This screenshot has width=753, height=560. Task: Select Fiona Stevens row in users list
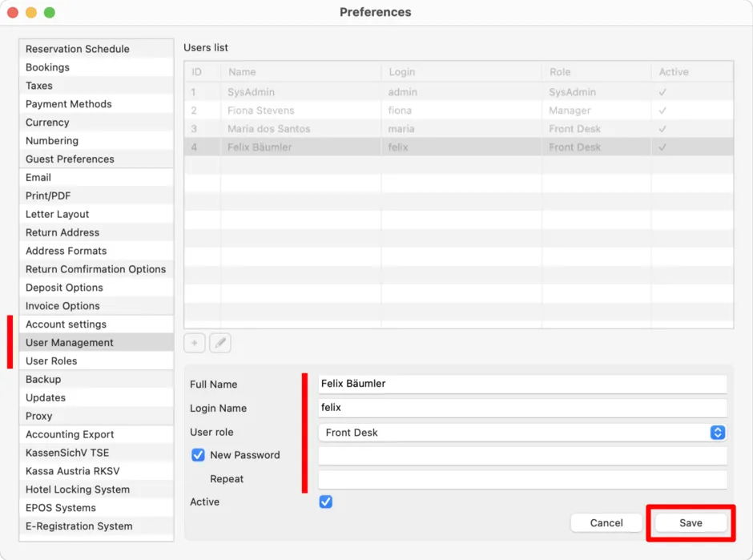tap(459, 111)
